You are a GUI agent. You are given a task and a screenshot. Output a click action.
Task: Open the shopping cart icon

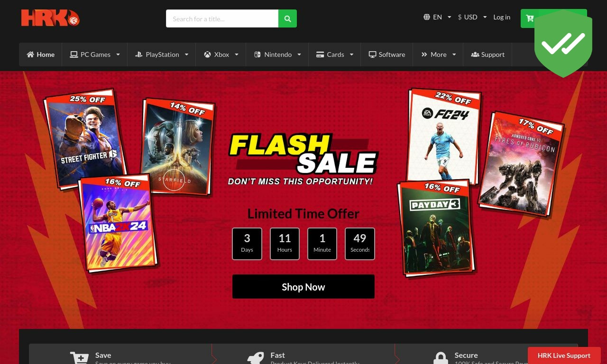pos(530,18)
